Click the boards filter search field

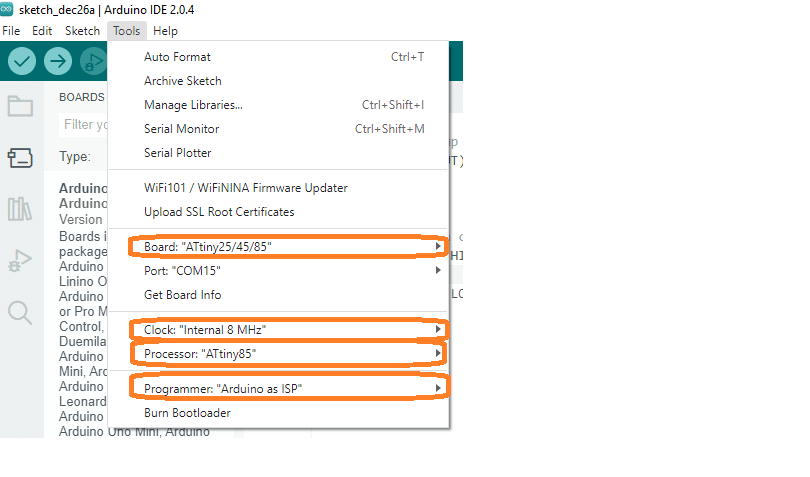click(84, 125)
